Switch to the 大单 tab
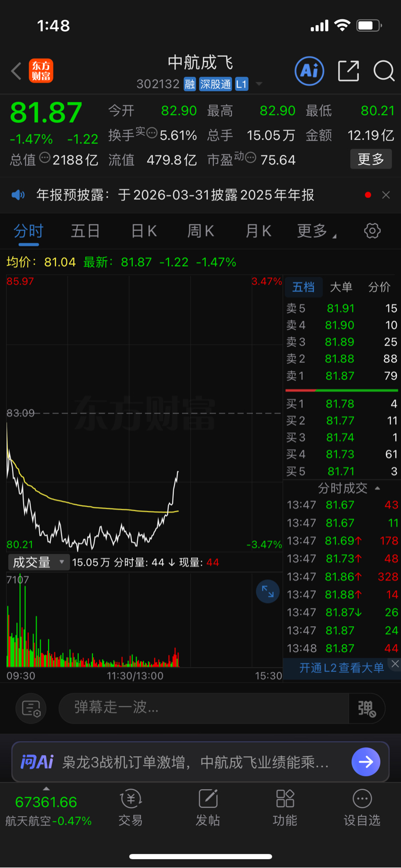The height and width of the screenshot is (868, 401). pos(341,287)
